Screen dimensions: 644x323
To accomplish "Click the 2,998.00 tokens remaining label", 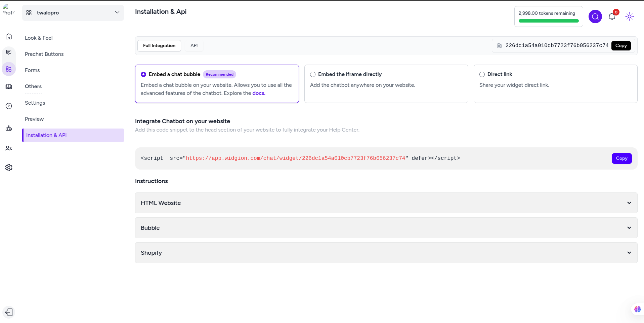I will pyautogui.click(x=547, y=13).
